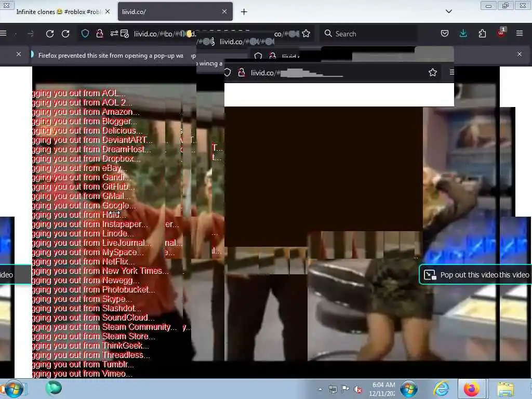Open Firefox application menu on right
The height and width of the screenshot is (399, 532).
(x=520, y=33)
